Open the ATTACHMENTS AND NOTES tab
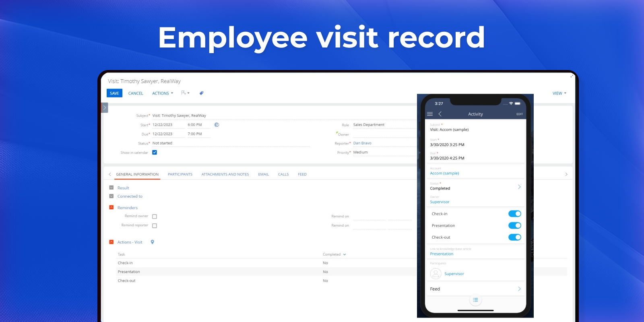Screen dimensions: 644x322 225,174
